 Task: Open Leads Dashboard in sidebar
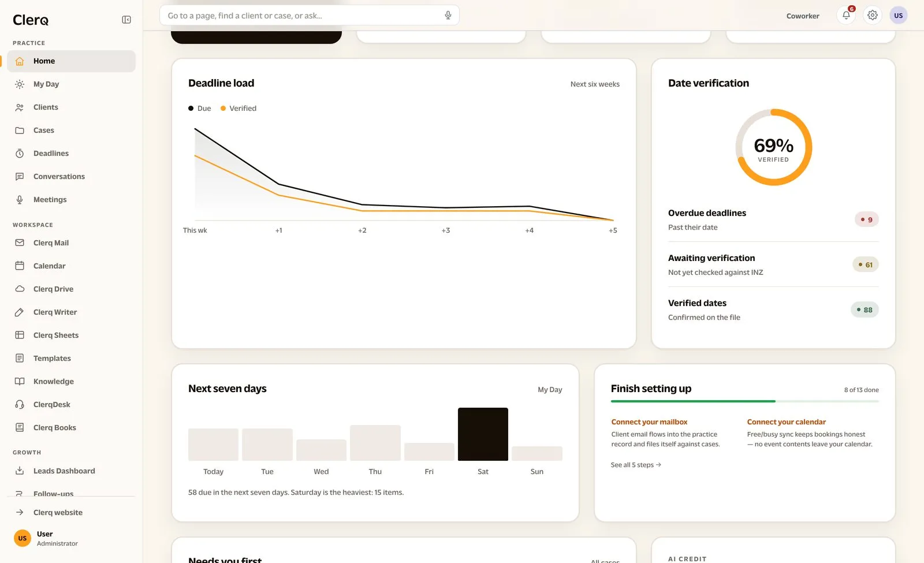72,471
